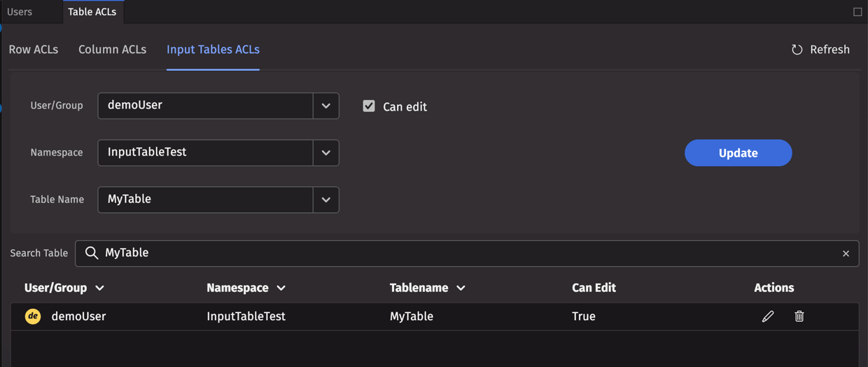Open the Table Name dropdown
The width and height of the screenshot is (868, 367).
(x=325, y=200)
